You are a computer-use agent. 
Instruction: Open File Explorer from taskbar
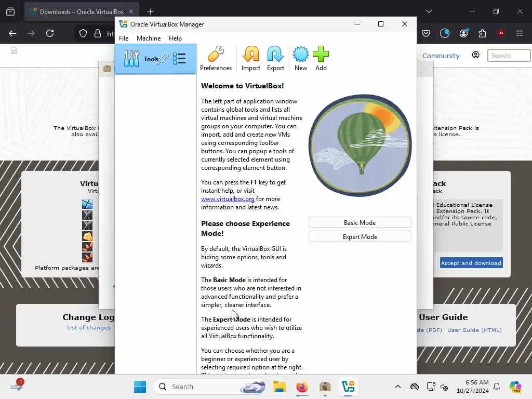[x=279, y=387]
